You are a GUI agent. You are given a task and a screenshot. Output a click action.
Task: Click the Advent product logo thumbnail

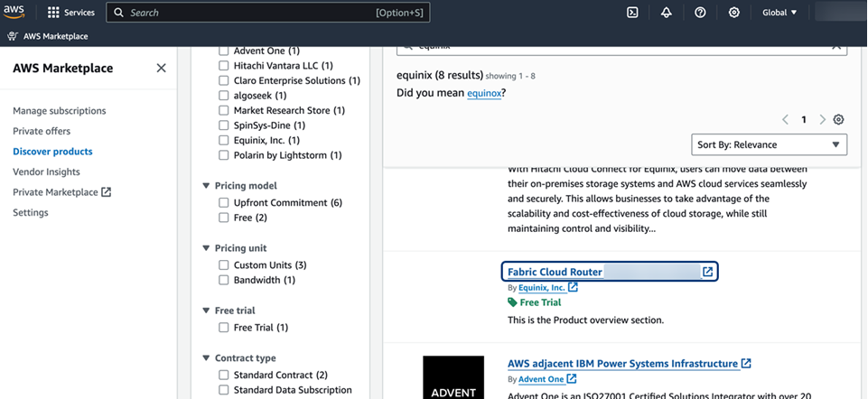click(453, 377)
